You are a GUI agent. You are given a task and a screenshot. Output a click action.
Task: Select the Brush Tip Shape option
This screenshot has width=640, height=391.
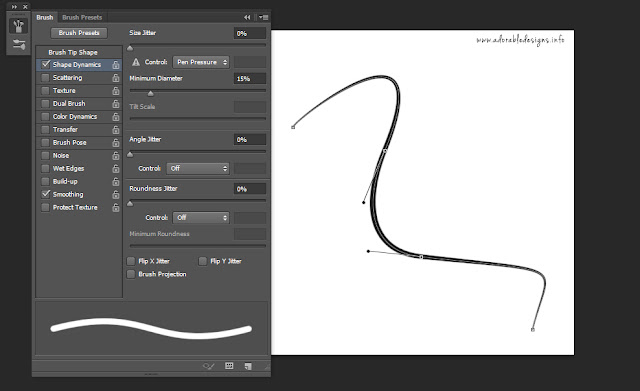tap(73, 52)
